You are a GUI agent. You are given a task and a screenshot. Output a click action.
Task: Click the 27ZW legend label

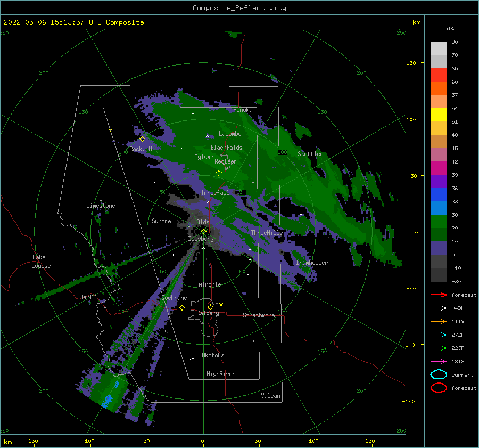pos(458,335)
